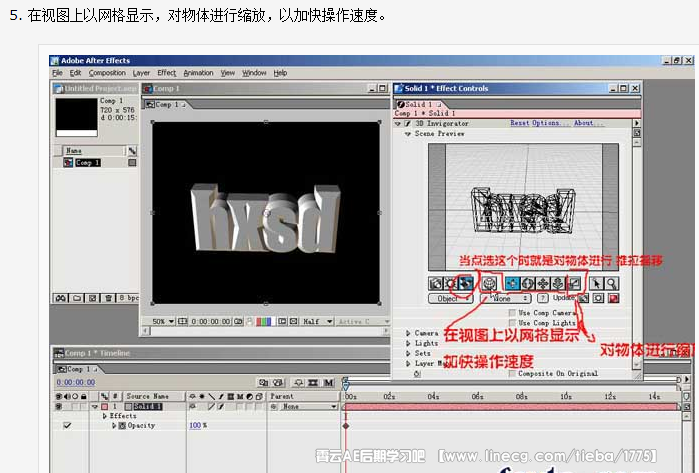Expand the Camera property group
The height and width of the screenshot is (473, 699).
point(408,333)
